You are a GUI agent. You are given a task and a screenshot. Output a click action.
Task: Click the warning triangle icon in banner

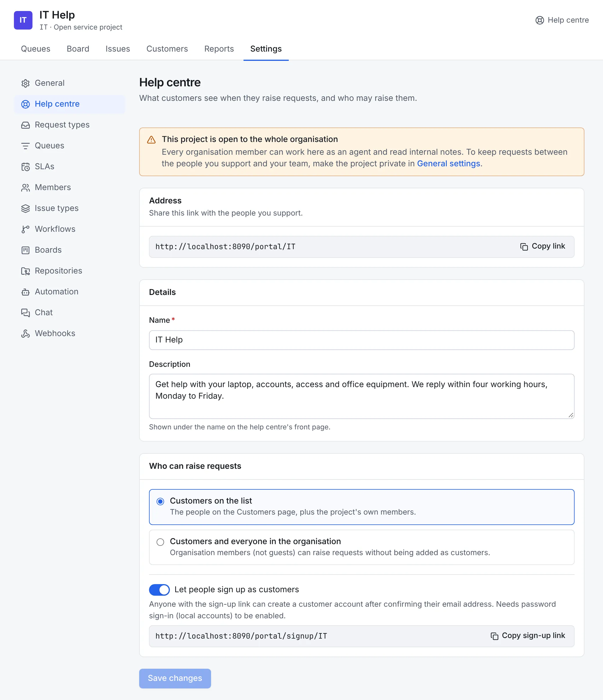point(151,140)
